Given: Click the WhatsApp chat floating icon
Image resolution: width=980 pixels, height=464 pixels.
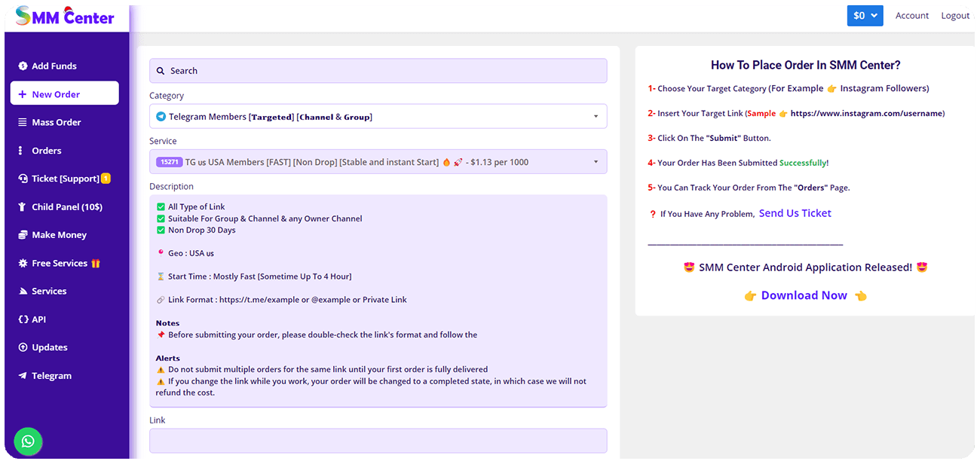Looking at the screenshot, I should point(28,441).
